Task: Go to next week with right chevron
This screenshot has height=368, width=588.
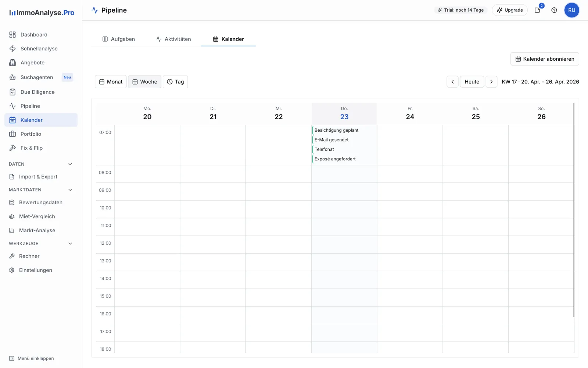Action: [491, 82]
